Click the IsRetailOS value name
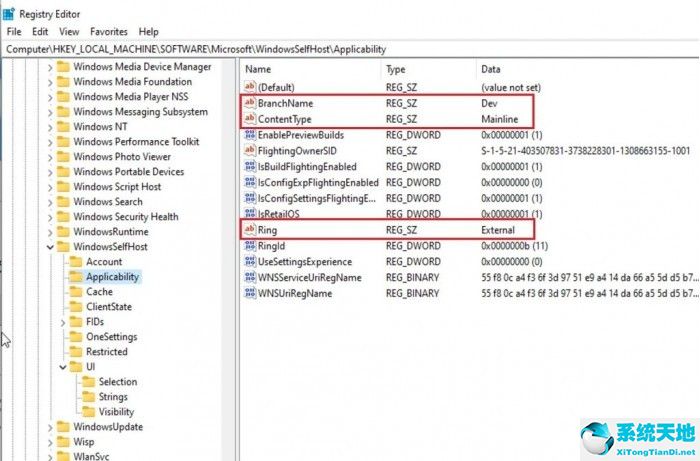Image resolution: width=700 pixels, height=461 pixels. (x=279, y=214)
